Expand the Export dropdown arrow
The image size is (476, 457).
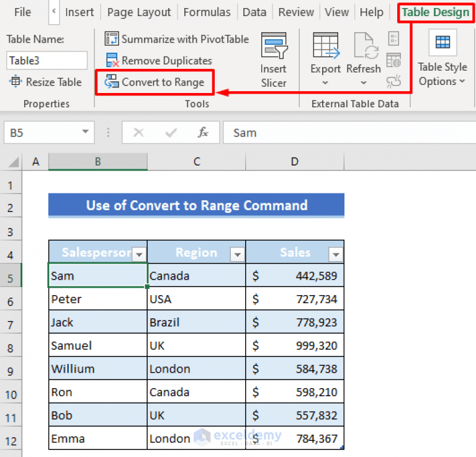click(x=325, y=82)
